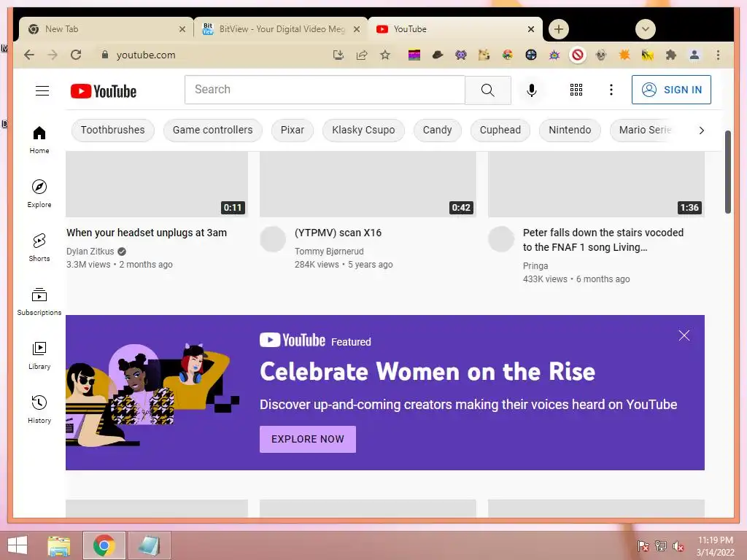Image resolution: width=747 pixels, height=560 pixels.
Task: Click the SIGN IN button
Action: [671, 90]
